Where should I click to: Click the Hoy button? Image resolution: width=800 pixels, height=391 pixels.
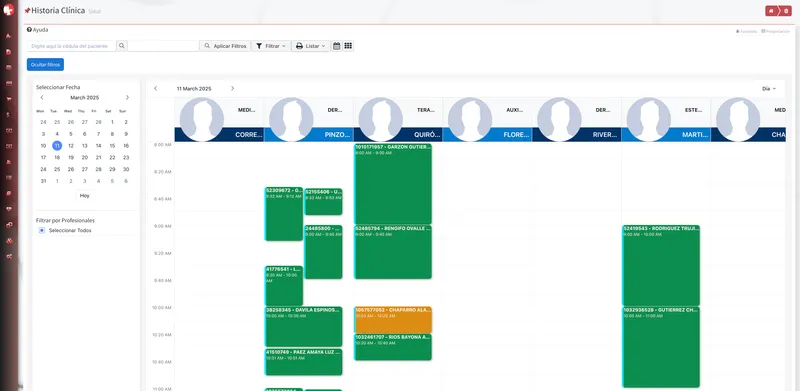click(85, 196)
